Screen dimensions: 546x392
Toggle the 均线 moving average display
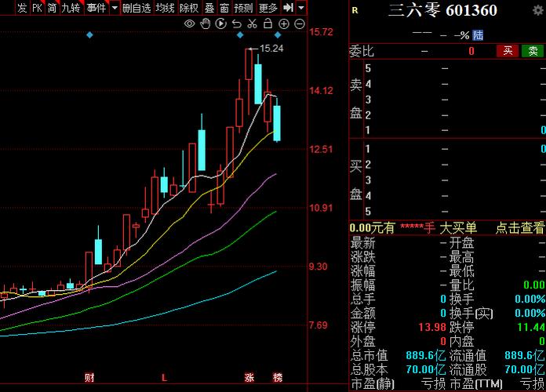tap(165, 8)
